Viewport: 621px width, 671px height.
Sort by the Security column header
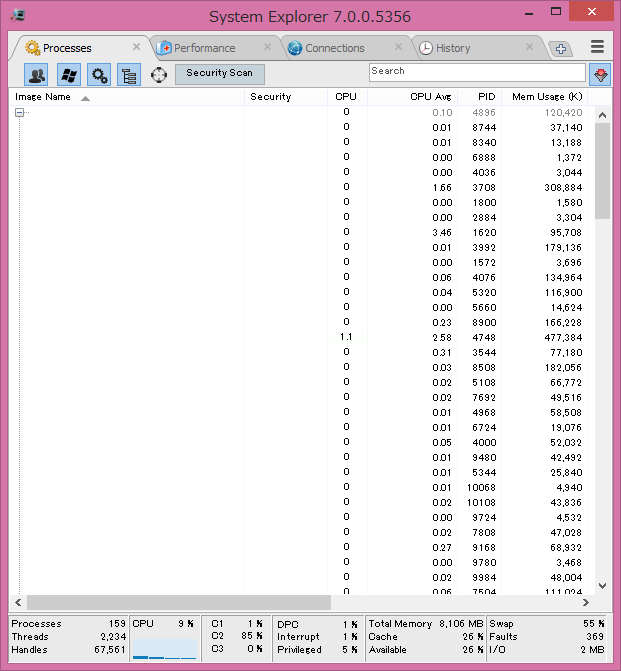(x=286, y=97)
